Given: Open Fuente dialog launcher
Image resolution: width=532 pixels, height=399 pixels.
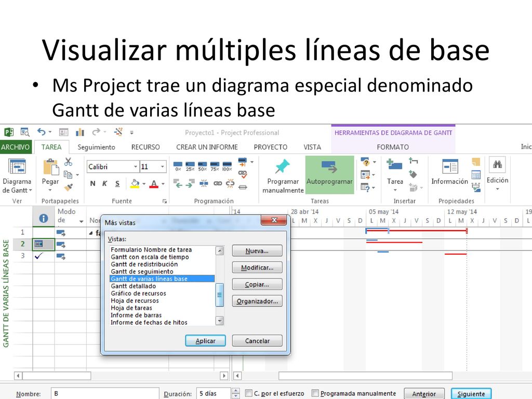Looking at the screenshot, I should pos(165,201).
